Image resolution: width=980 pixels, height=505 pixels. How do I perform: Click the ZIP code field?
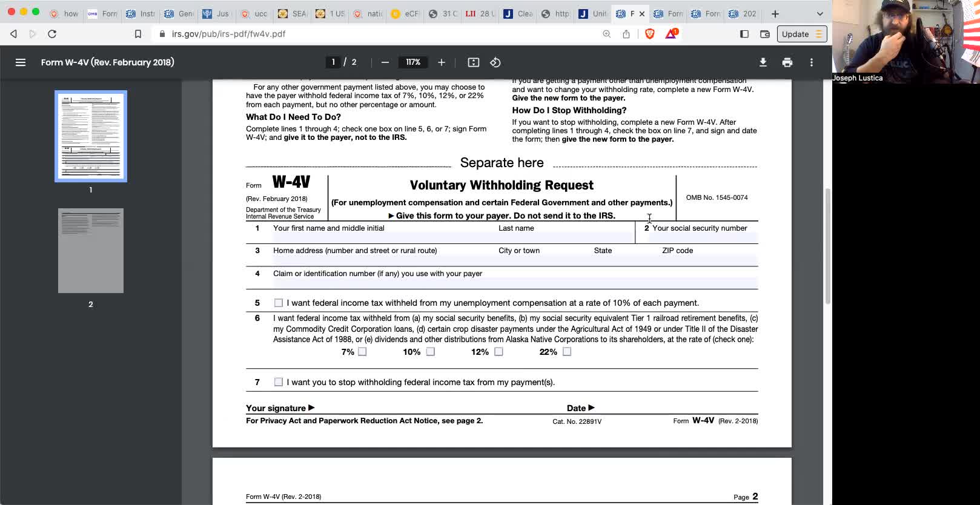point(710,260)
